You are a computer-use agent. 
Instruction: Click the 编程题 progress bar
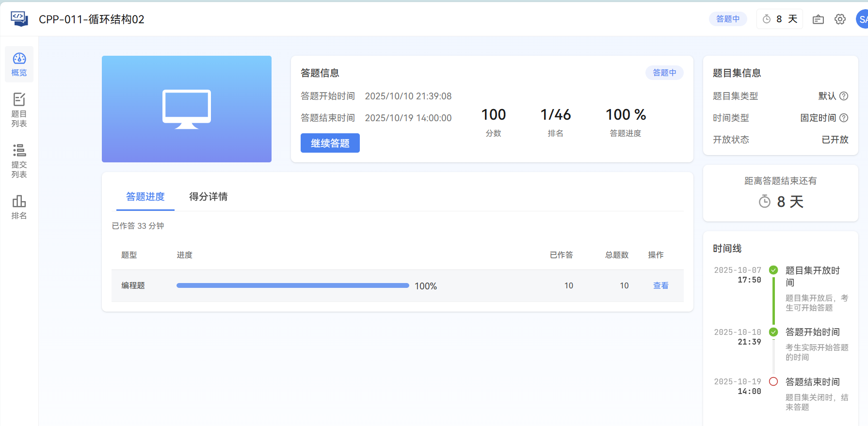(x=293, y=285)
